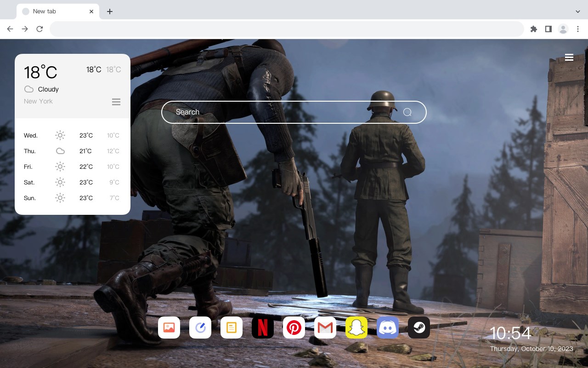Click the date Thursday, October 10, 2023

pos(531,349)
